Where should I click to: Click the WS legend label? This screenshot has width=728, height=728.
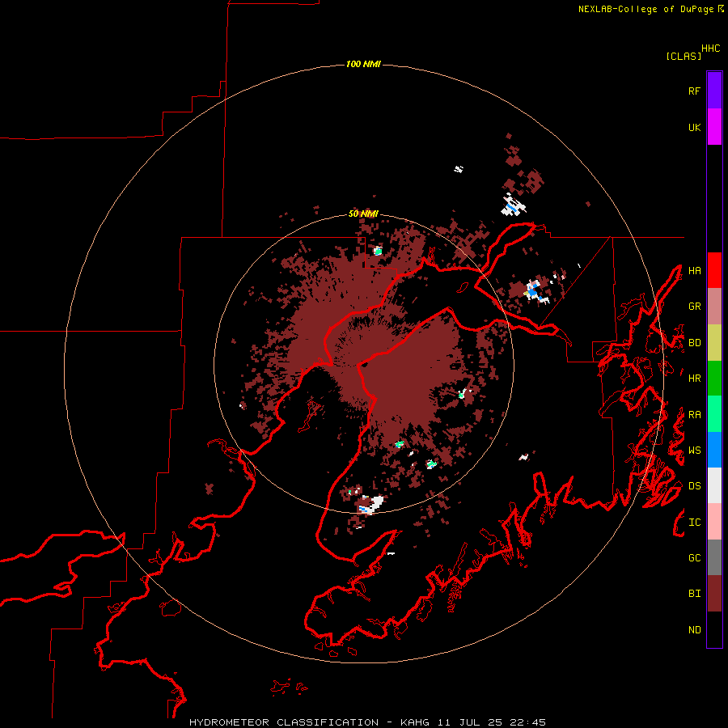pos(694,451)
